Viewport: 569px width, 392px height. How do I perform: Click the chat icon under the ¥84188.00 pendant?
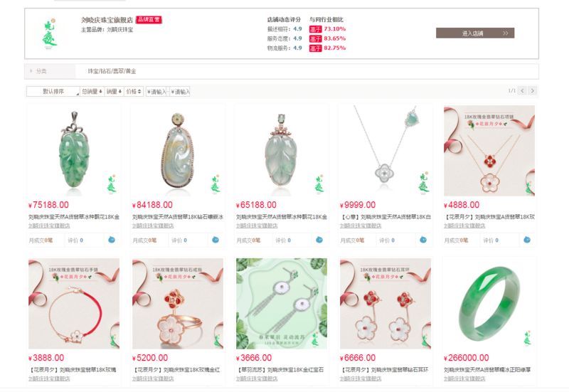[x=216, y=240]
